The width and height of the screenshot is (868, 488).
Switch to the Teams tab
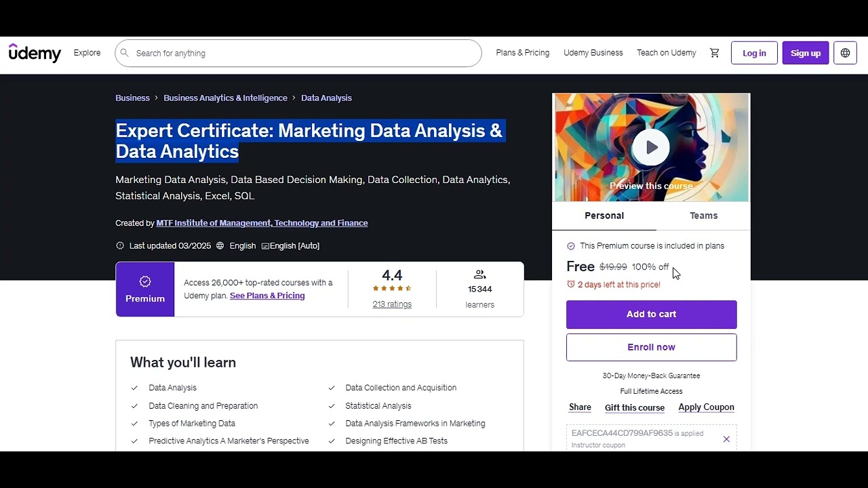click(703, 216)
